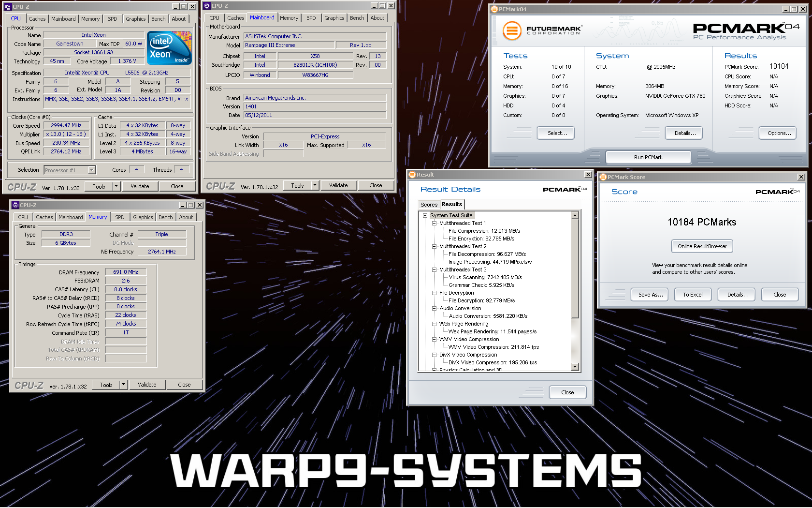Click Options... under Results

(778, 133)
